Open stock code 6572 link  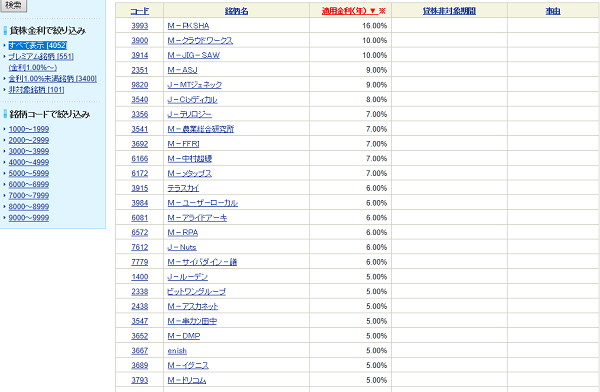pos(140,232)
